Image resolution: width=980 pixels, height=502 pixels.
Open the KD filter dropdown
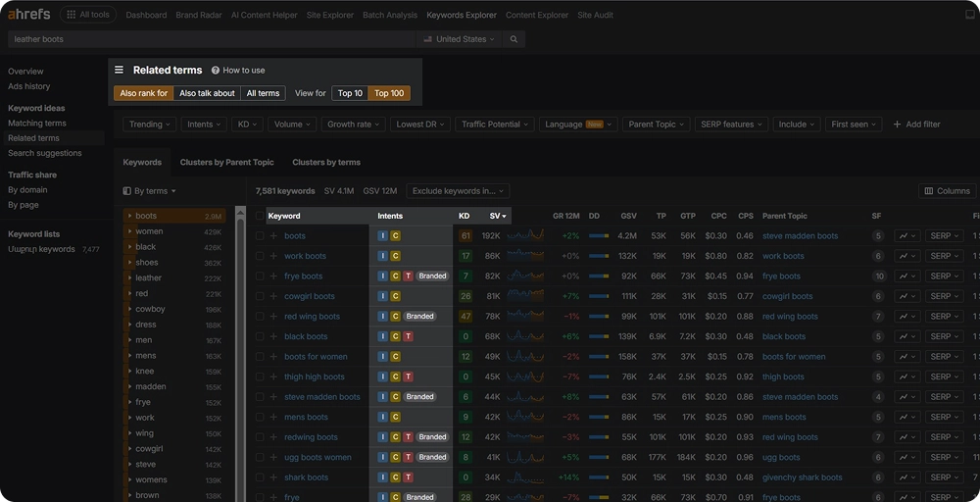click(x=247, y=125)
